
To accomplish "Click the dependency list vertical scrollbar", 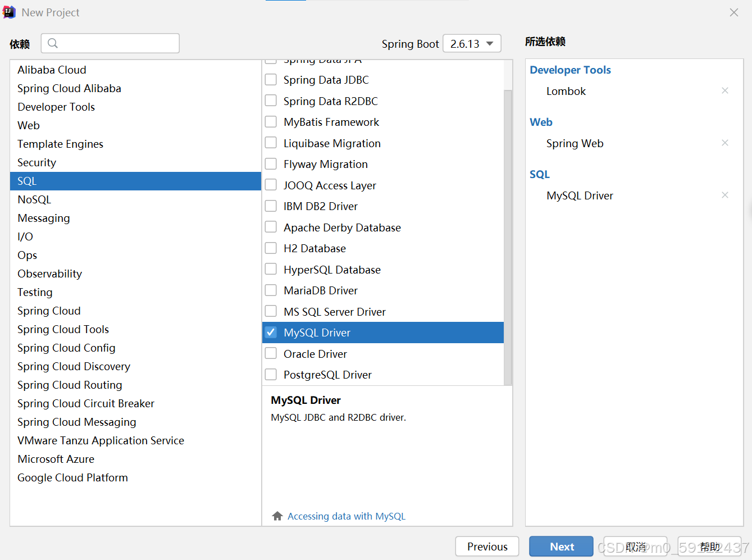I will (508, 237).
